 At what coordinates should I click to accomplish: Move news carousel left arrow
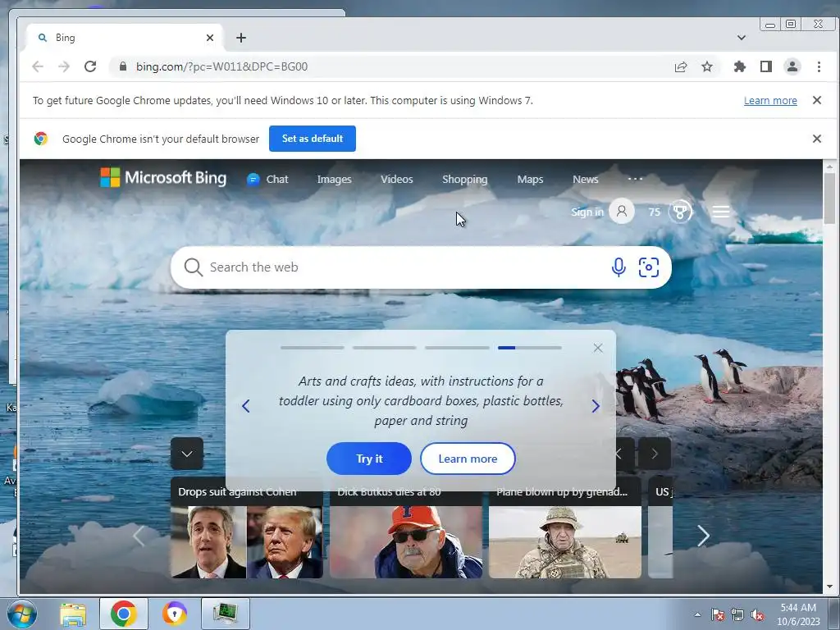(139, 536)
